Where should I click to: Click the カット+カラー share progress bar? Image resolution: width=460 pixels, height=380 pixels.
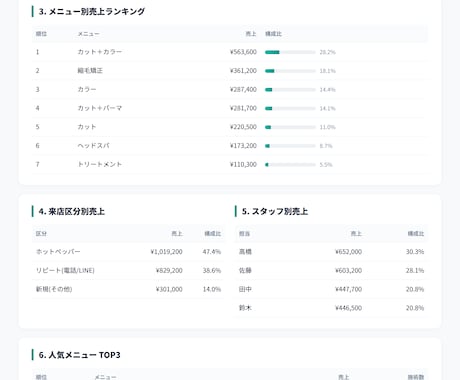tap(290, 52)
